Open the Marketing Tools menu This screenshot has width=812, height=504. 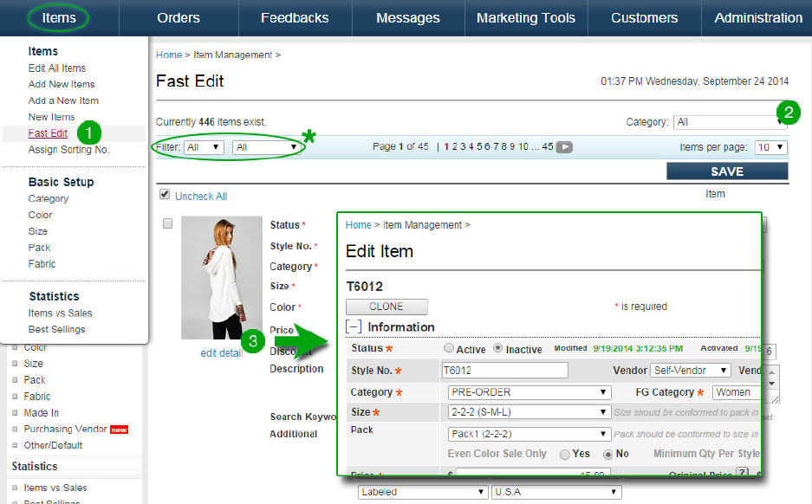click(x=526, y=18)
